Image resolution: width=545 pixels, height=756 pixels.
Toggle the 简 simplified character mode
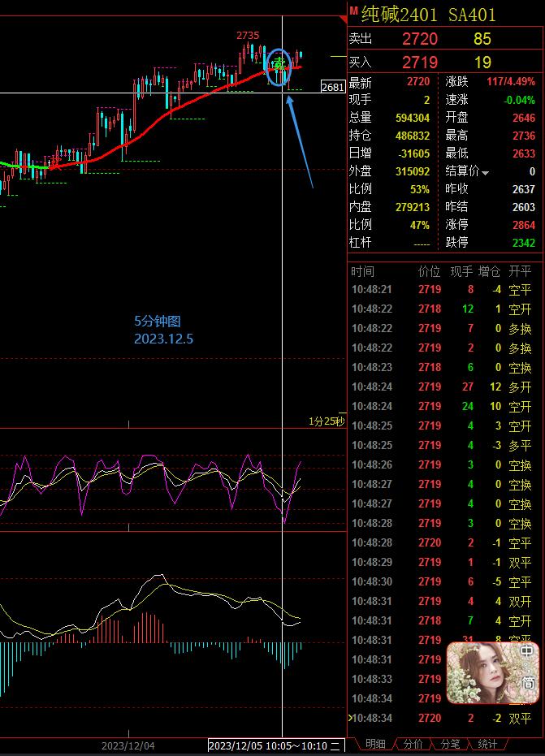pyautogui.click(x=528, y=683)
